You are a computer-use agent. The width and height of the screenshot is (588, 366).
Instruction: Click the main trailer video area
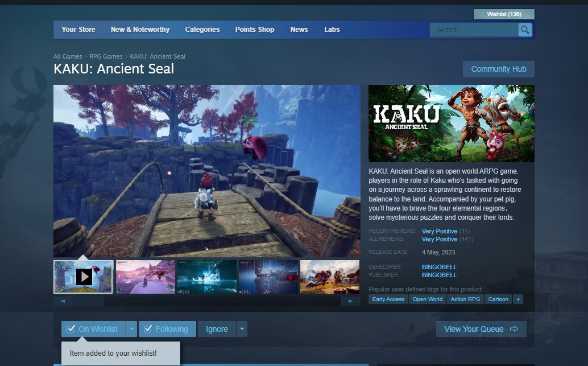pos(207,171)
